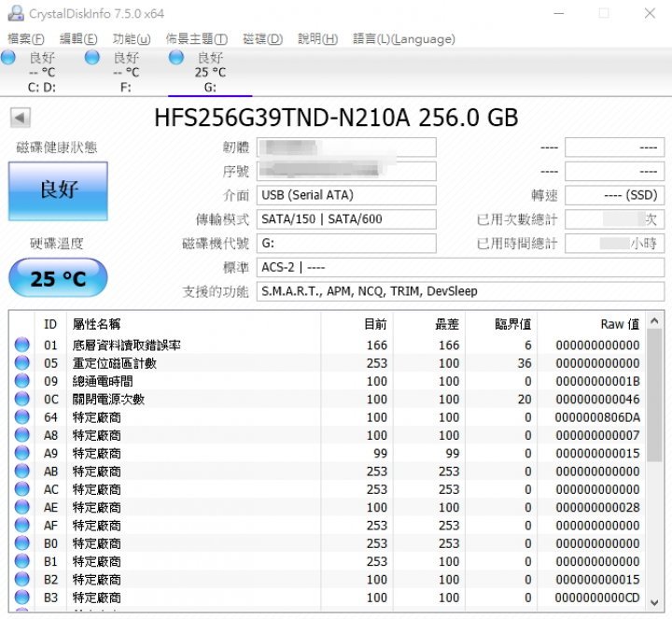672x619 pixels.
Task: Click status icon of attribute A9
Action: pyautogui.click(x=21, y=453)
